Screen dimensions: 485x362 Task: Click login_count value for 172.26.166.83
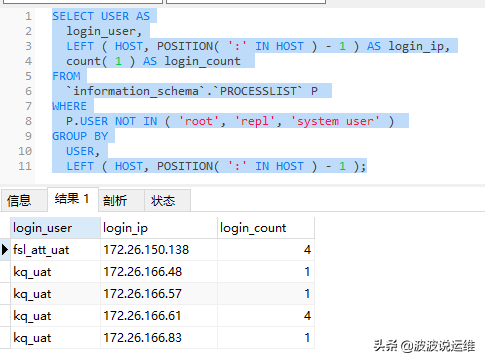pyautogui.click(x=266, y=338)
